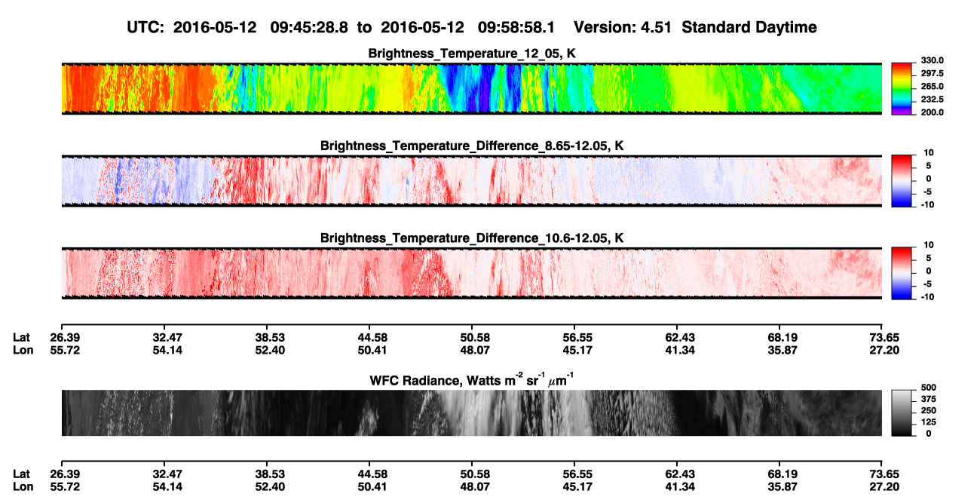Viewport: 980px width, 503px height.
Task: Click longitude '27.20' on the upper axis
Action: pyautogui.click(x=883, y=350)
